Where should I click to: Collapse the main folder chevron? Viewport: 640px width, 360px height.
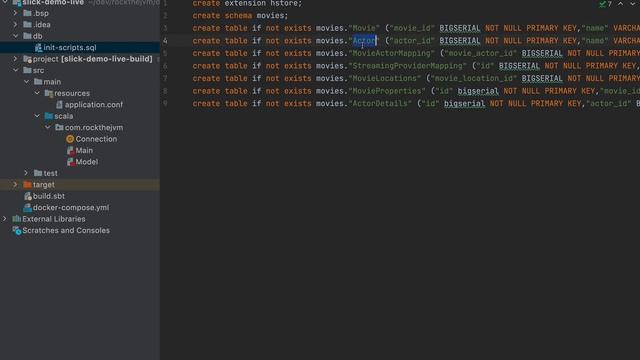tap(27, 82)
